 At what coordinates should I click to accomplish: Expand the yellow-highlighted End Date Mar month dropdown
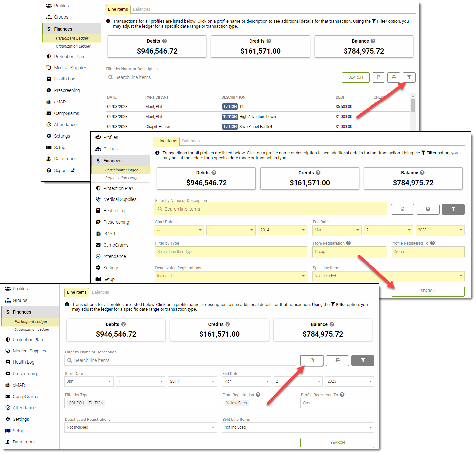pyautogui.click(x=337, y=230)
